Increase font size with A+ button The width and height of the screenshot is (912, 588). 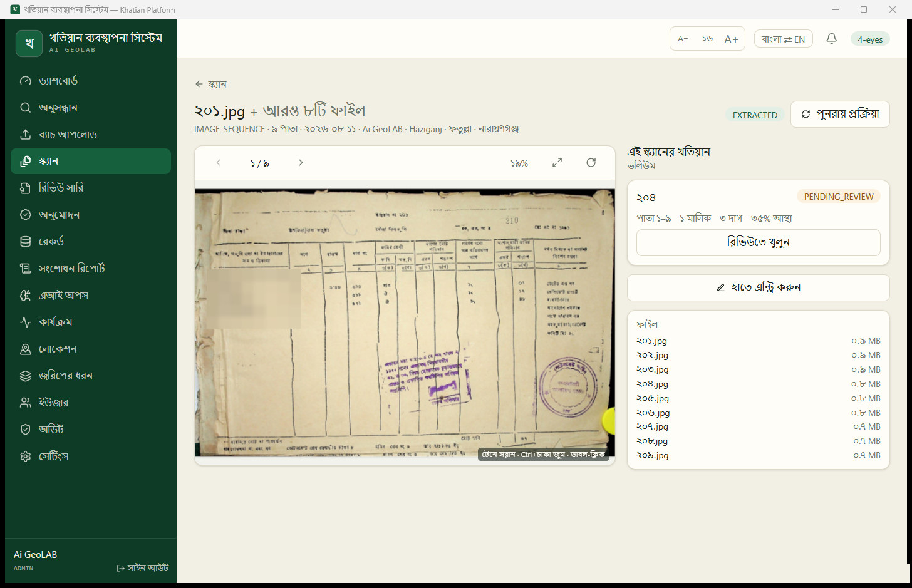click(x=731, y=39)
